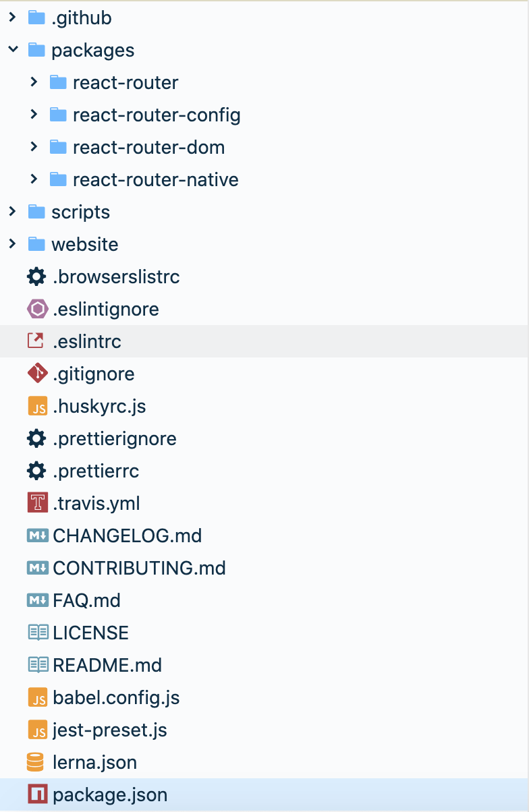The height and width of the screenshot is (812, 529).
Task: Expand the react-router-dom folder arrow
Action: 34,147
